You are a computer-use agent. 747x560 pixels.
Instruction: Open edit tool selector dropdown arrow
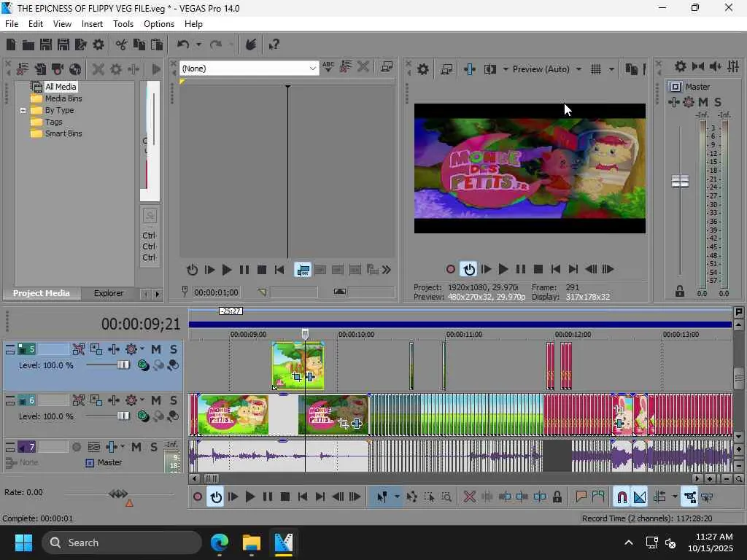coord(397,497)
